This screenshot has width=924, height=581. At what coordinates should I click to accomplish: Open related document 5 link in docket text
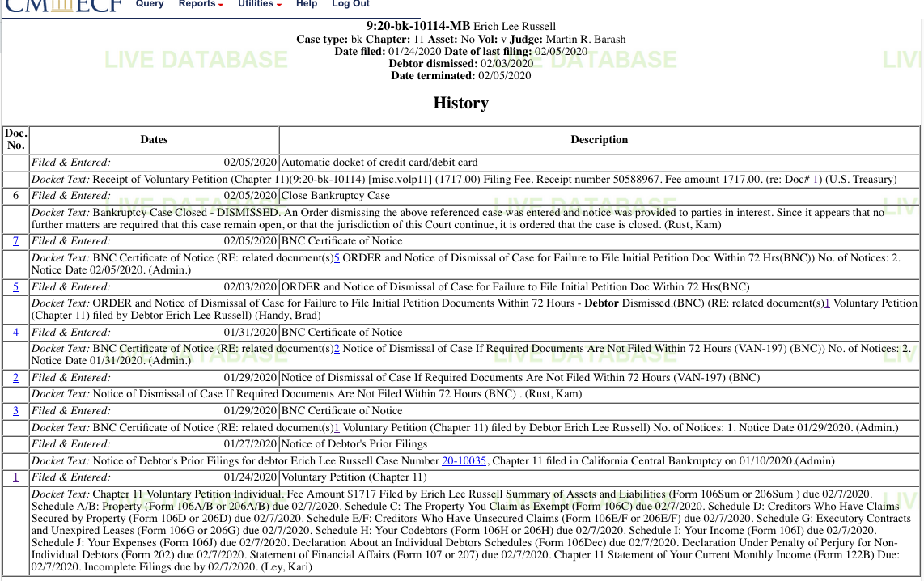click(x=337, y=258)
